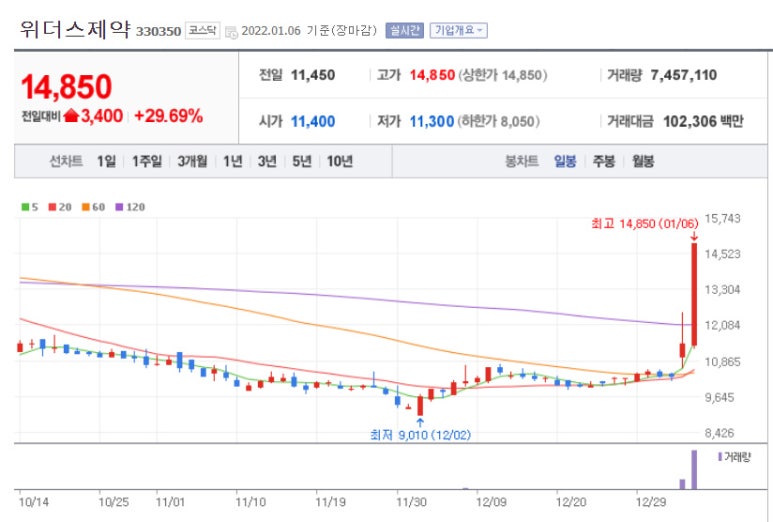Click the purple 120-day moving average legend
Screen dimensions: 773x522
pyautogui.click(x=130, y=207)
